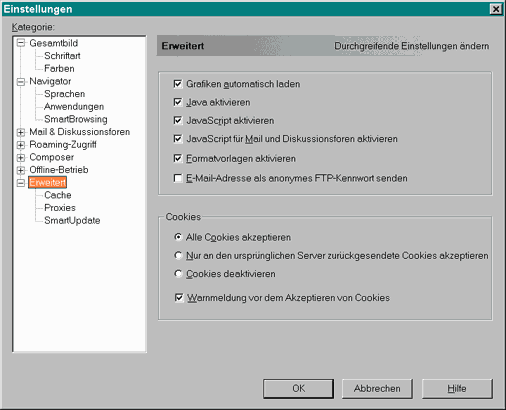Open the Sprachen category
This screenshot has height=410, width=506.
[65, 94]
